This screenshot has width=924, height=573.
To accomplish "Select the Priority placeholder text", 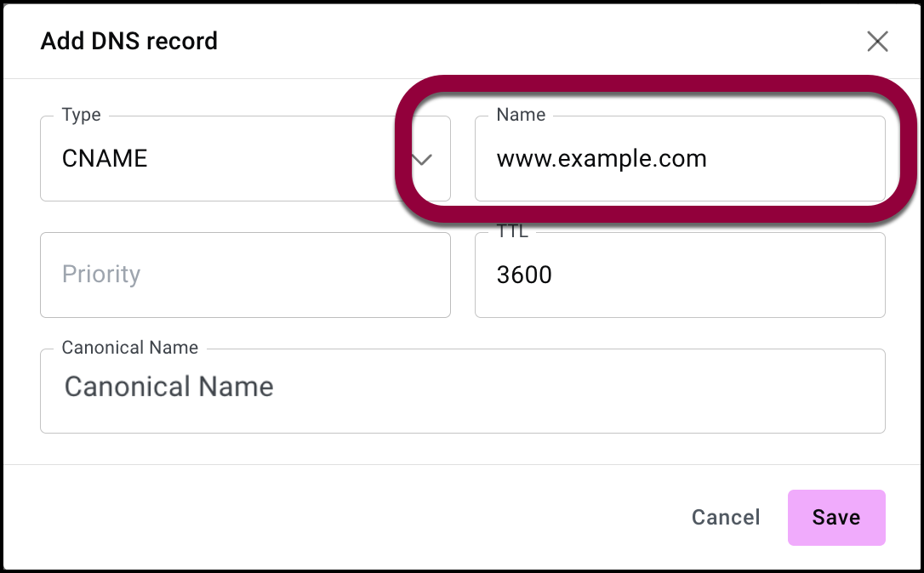I will click(100, 275).
